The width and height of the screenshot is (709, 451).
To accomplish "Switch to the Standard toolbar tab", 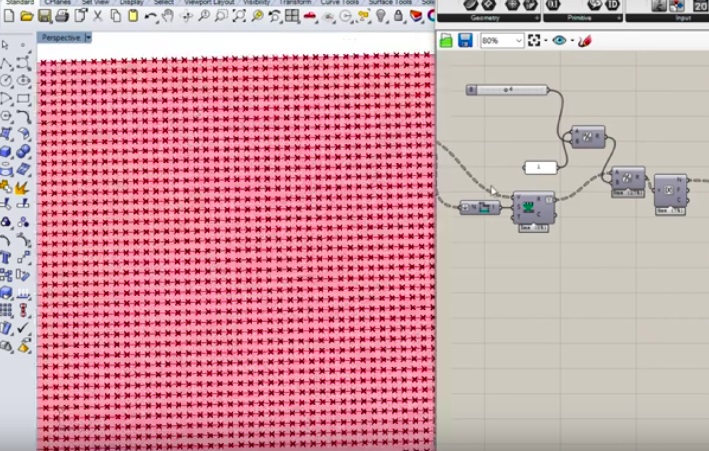I will [x=19, y=2].
